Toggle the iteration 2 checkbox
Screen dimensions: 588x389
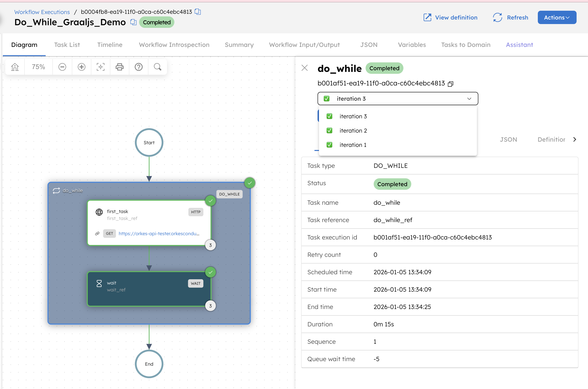(329, 130)
